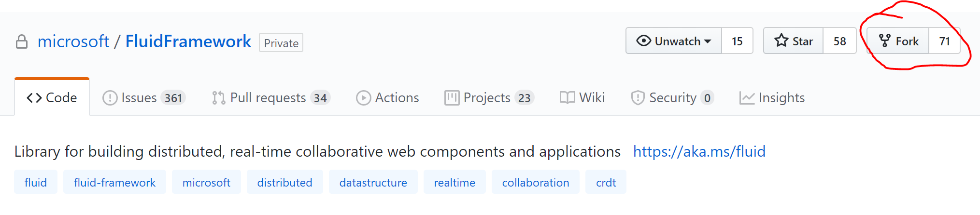Switch to the Code tab
This screenshot has height=215, width=980.
(x=52, y=97)
